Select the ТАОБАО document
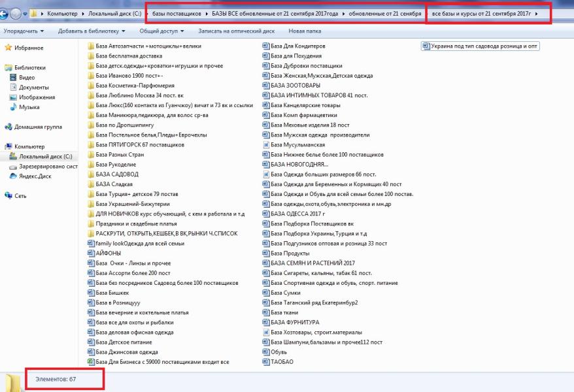This screenshot has height=392, width=574. coord(282,361)
